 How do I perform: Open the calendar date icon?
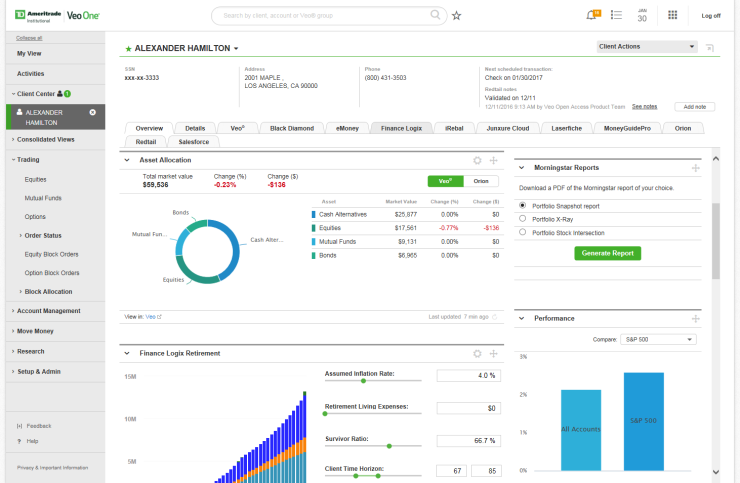643,15
